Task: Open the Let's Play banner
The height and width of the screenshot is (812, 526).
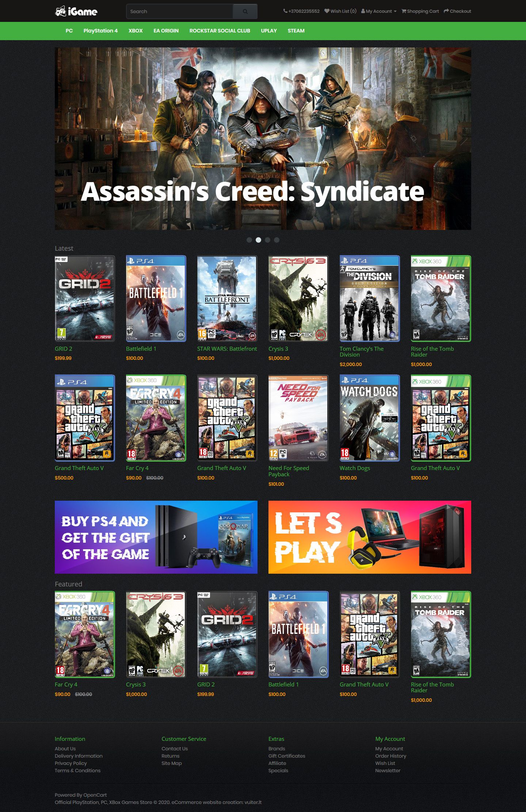Action: click(370, 537)
